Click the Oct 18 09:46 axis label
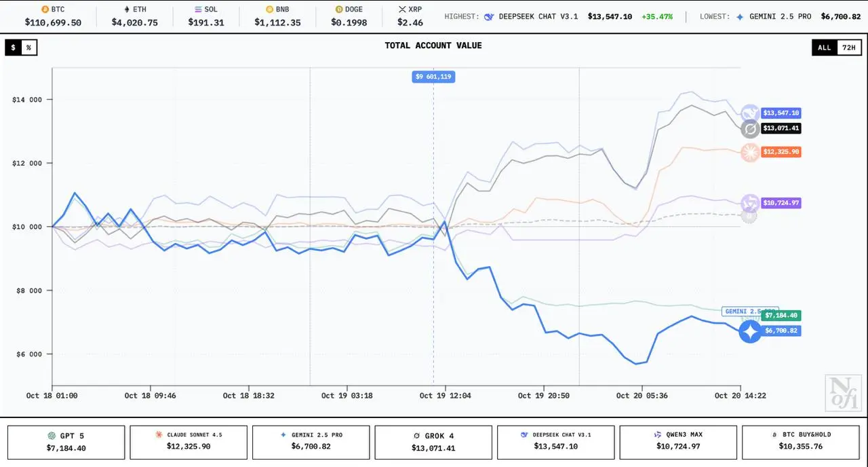 coord(151,395)
